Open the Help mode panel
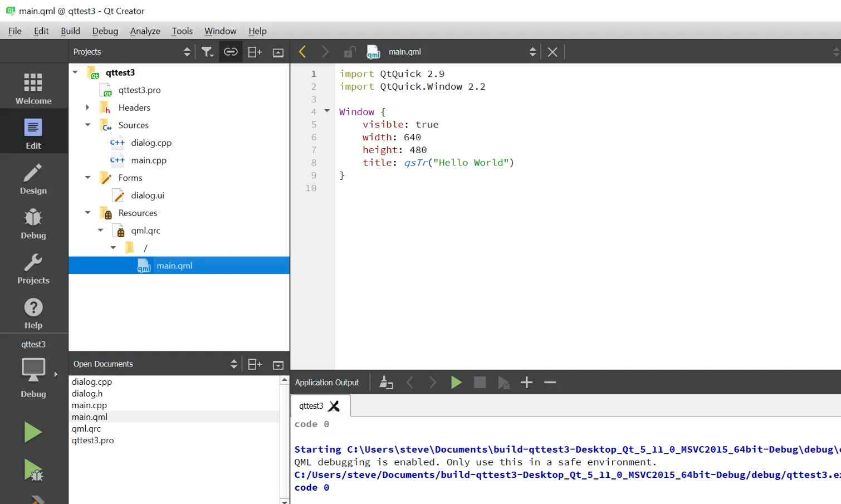 click(33, 312)
